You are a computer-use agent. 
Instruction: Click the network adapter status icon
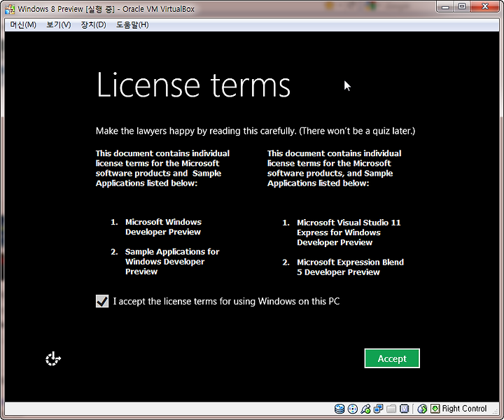[x=378, y=408]
